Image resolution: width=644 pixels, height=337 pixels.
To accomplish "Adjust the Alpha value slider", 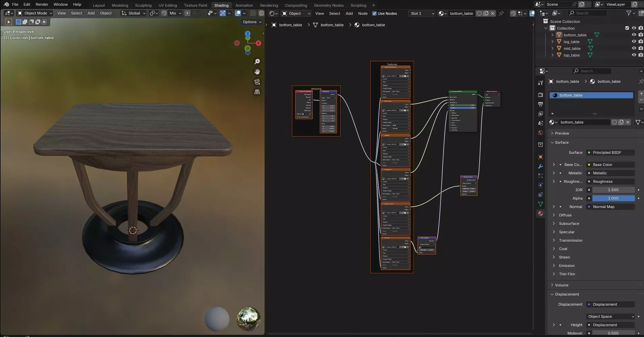I will 613,198.
